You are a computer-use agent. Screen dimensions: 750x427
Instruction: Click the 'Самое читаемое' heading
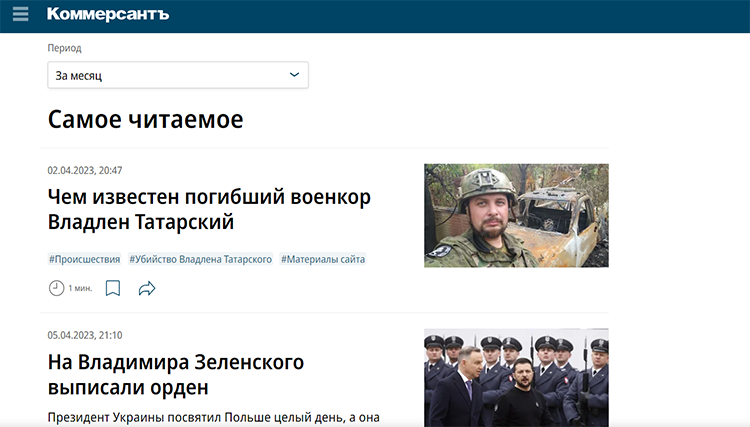tap(145, 120)
